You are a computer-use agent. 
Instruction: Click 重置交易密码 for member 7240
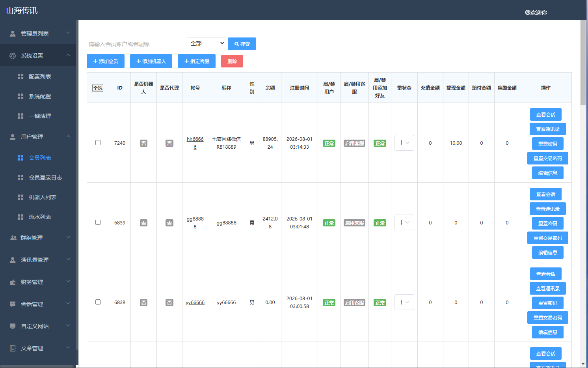point(548,158)
